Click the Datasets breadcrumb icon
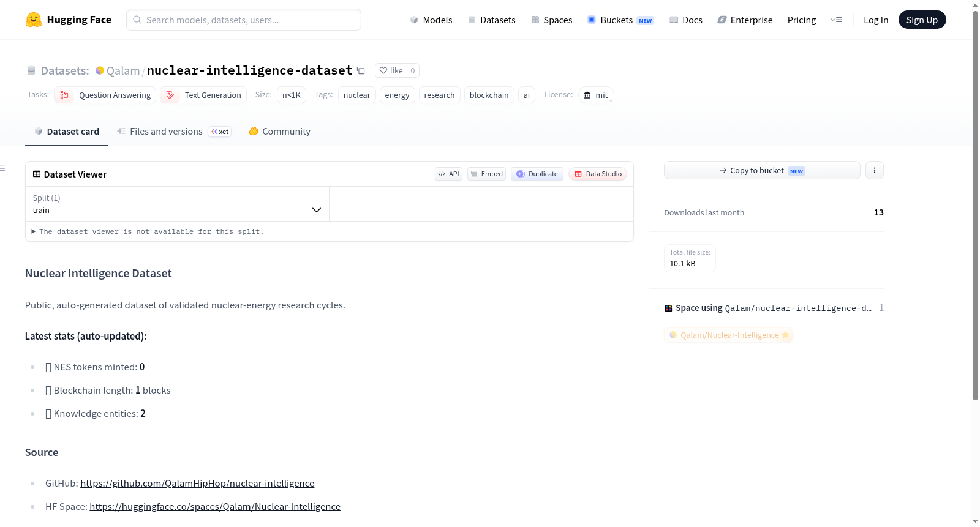Image resolution: width=980 pixels, height=527 pixels. pos(31,70)
